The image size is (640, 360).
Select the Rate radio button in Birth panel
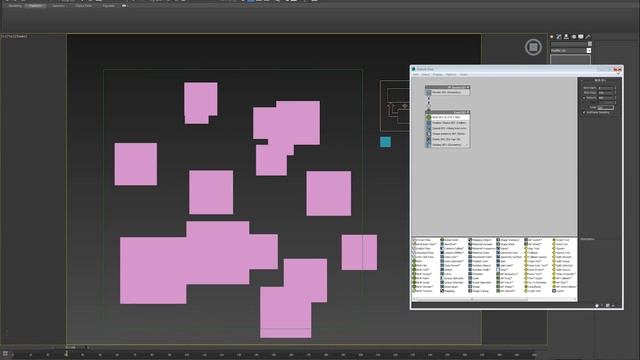coord(584,102)
